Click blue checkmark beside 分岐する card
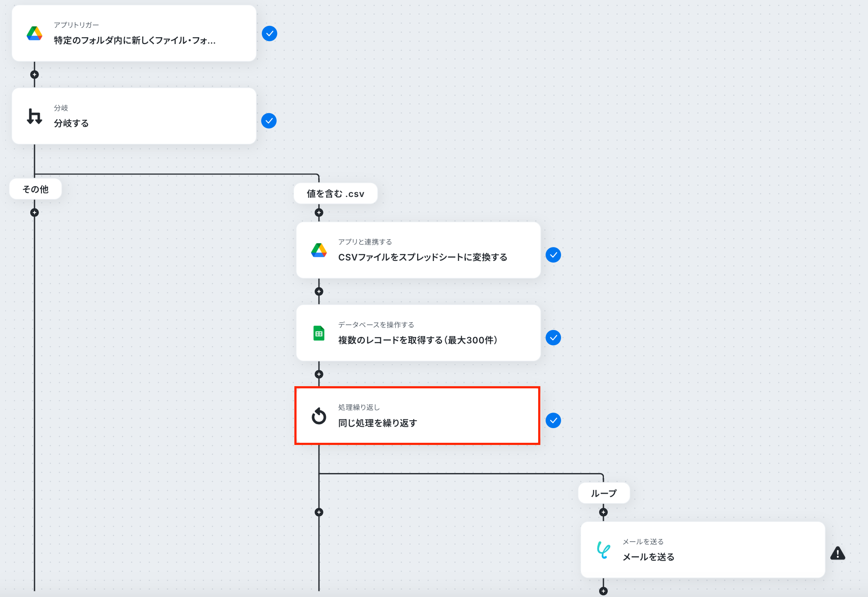Screen dimensions: 868x597 click(x=269, y=121)
